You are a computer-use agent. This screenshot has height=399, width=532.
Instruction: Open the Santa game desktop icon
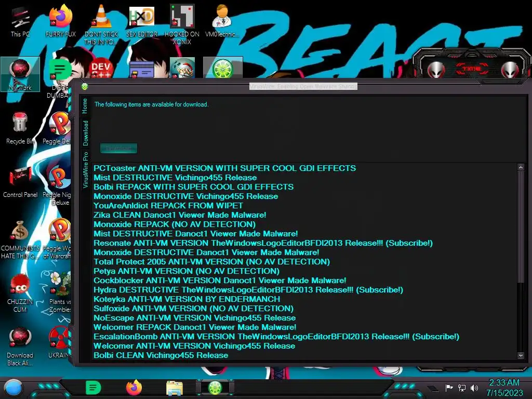click(182, 68)
